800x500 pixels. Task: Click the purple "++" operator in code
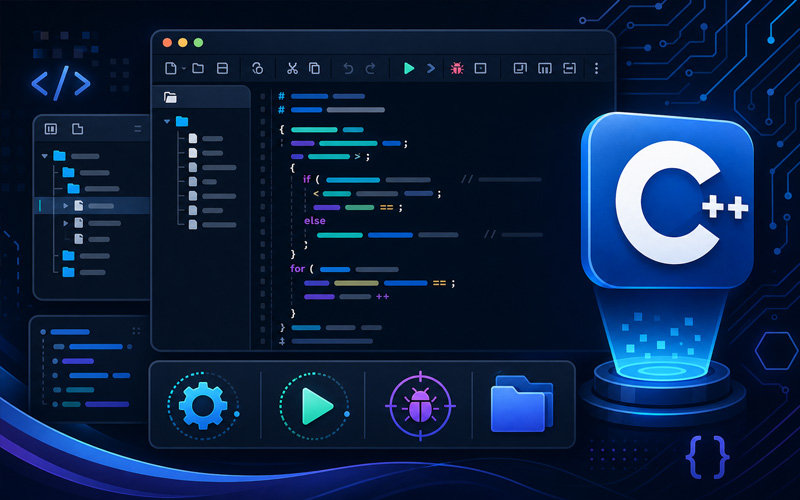383,296
